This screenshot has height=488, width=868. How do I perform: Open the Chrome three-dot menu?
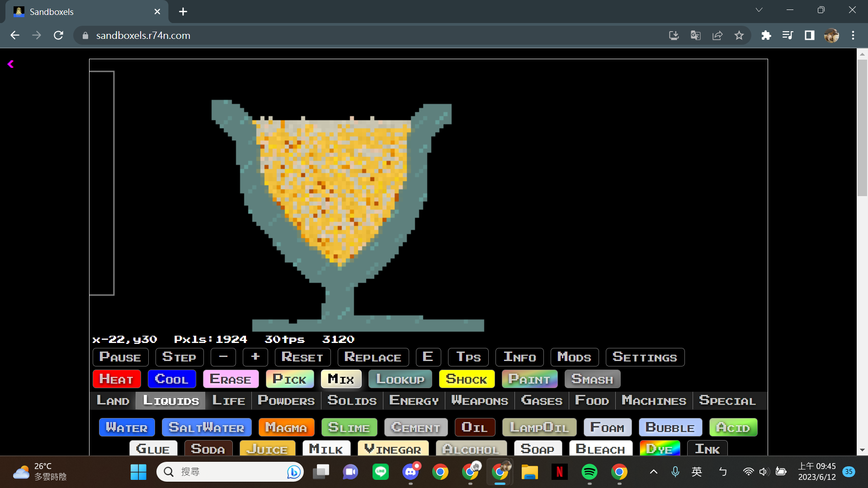853,35
